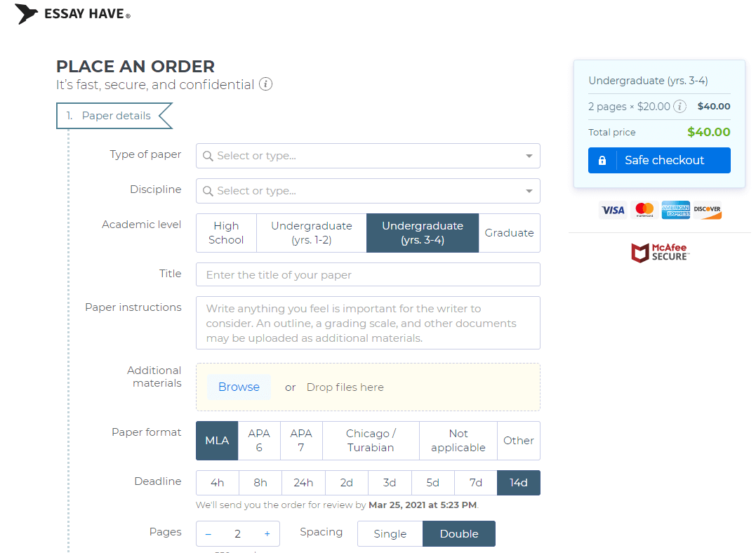
Task: Click info icon beside confidential subtitle
Action: (x=265, y=84)
